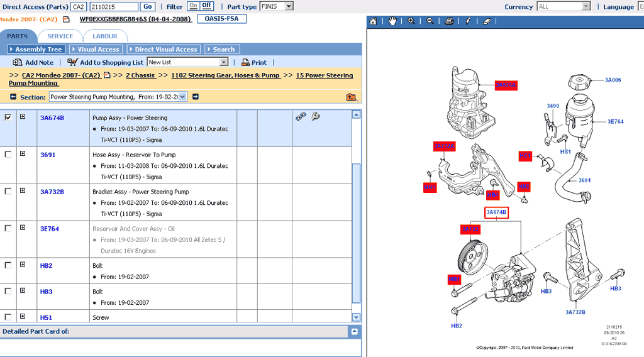This screenshot has width=644, height=357.
Task: Click the Print icon in parts toolbar
Action: coord(245,62)
